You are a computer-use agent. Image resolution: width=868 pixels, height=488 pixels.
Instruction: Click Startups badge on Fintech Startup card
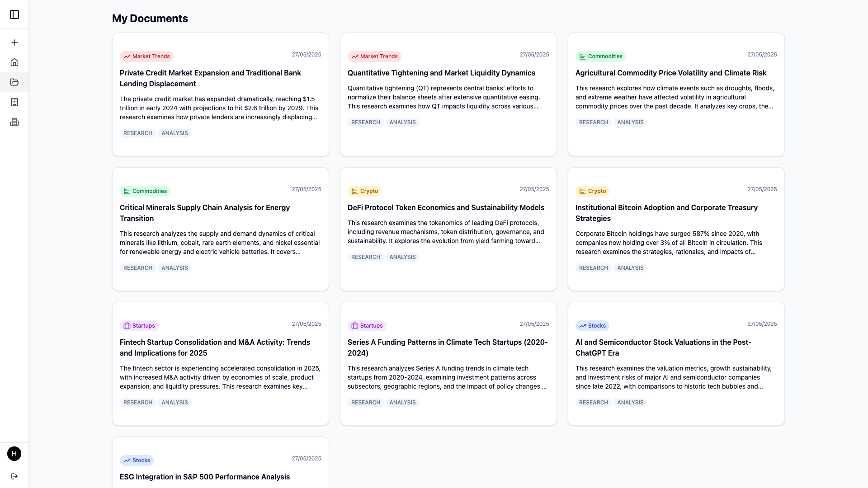(x=139, y=326)
